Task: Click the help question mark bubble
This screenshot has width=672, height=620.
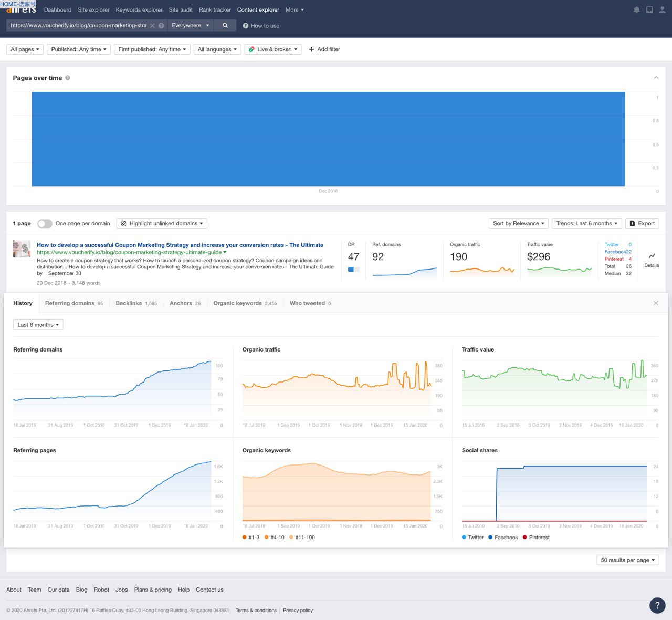Action: pos(657,605)
